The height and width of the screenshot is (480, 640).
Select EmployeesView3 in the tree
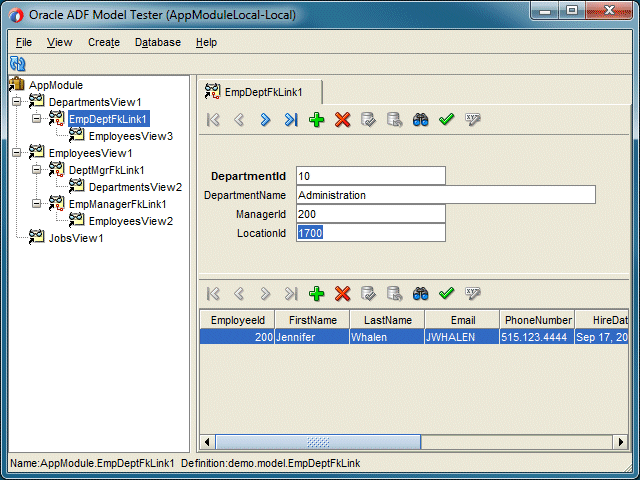coord(131,136)
